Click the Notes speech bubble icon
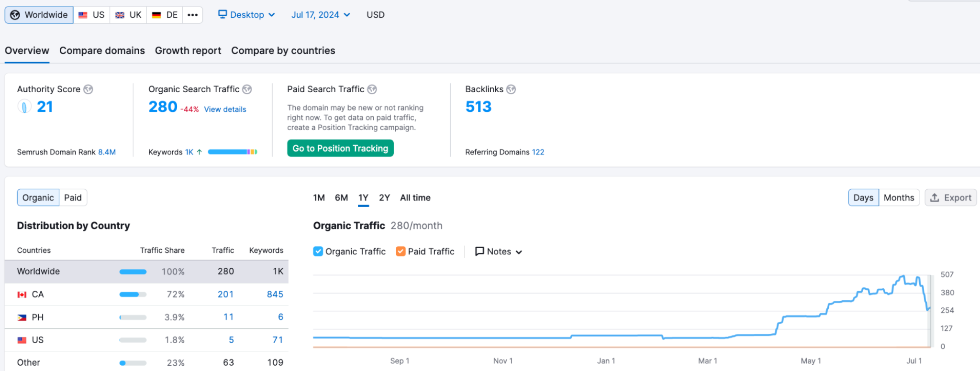Image resolution: width=980 pixels, height=371 pixels. click(x=479, y=251)
